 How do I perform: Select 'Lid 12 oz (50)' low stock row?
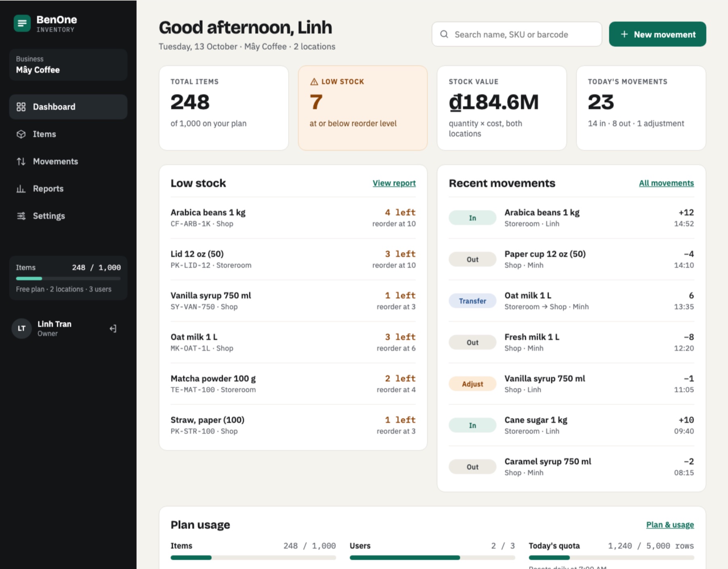click(293, 259)
